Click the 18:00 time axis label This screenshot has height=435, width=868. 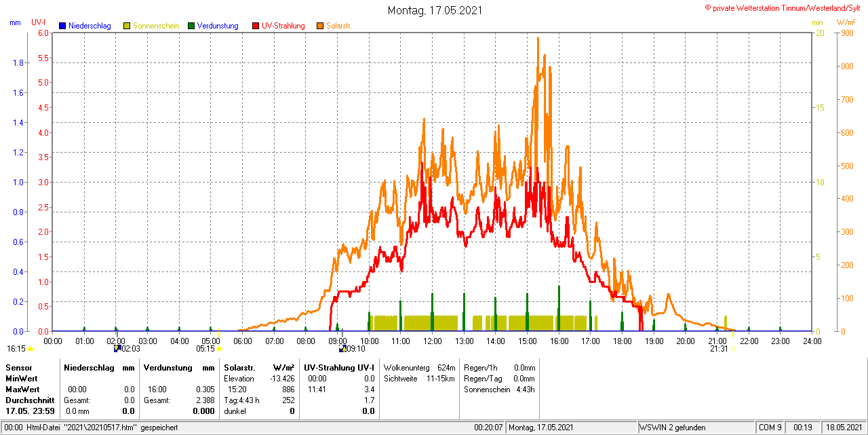click(623, 341)
